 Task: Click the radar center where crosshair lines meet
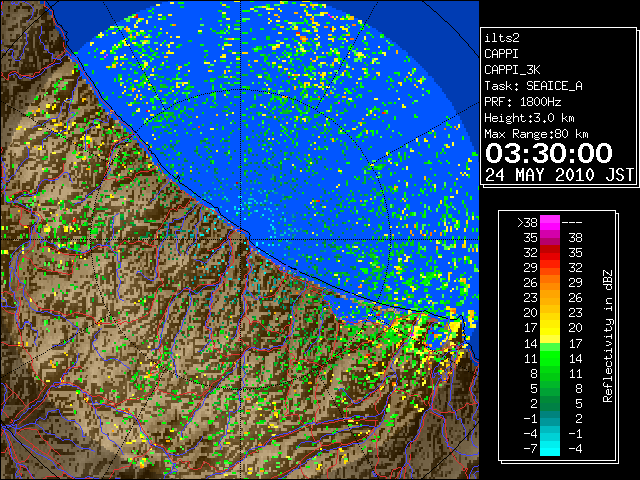tap(241, 240)
